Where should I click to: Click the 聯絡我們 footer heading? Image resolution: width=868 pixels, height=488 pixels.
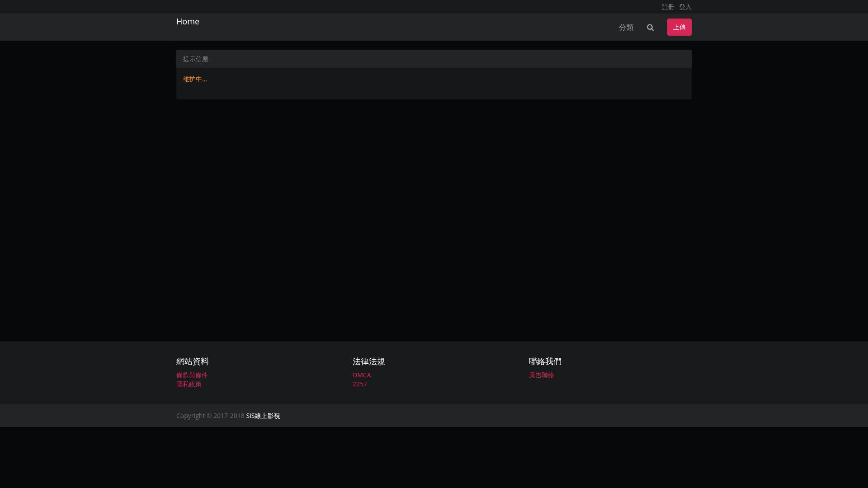545,361
